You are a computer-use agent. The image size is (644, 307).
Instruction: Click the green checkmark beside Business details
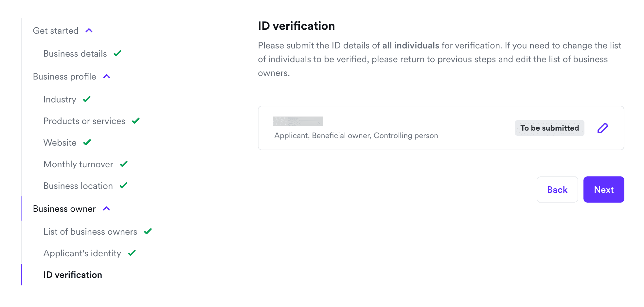coord(117,53)
